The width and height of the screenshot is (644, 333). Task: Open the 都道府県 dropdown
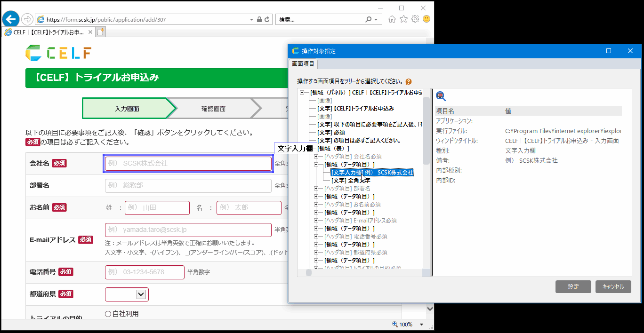tap(140, 294)
